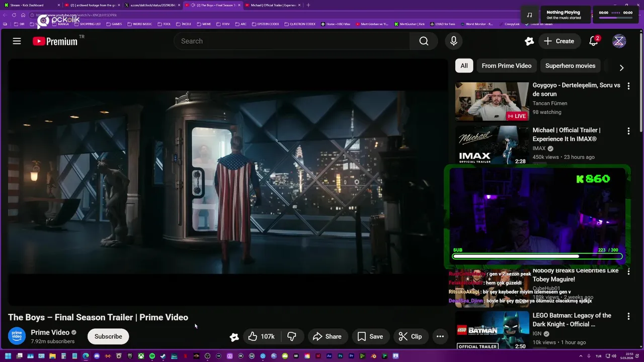
Task: Open the Windows Start menu
Action: [x=8, y=356]
